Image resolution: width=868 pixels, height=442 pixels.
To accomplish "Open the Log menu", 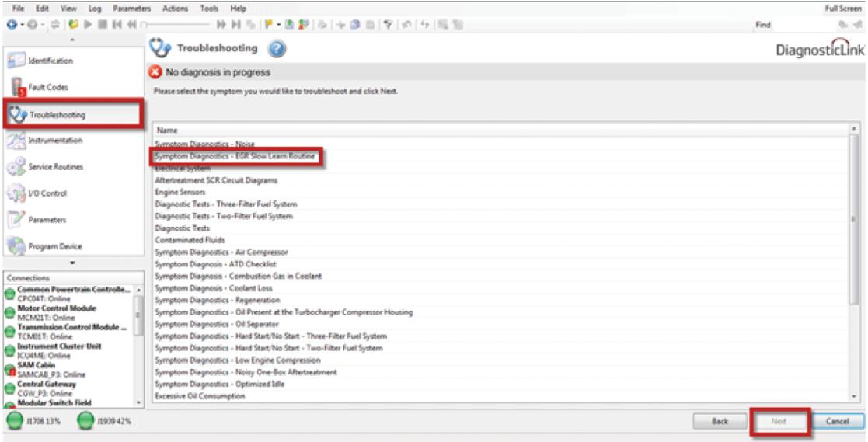I will (x=95, y=9).
